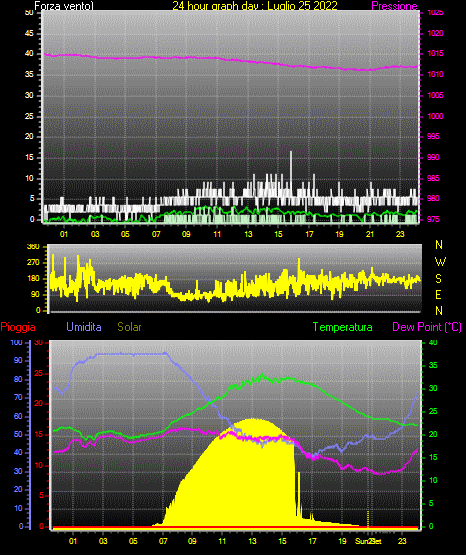The image size is (466, 555).
Task: Click hour 13 on the top chart axis
Action: (x=248, y=234)
